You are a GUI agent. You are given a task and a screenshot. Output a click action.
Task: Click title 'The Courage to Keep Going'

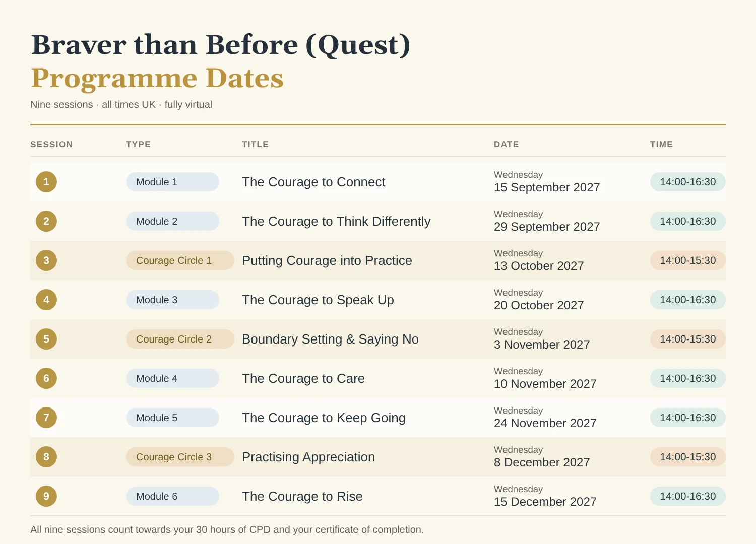coord(324,418)
